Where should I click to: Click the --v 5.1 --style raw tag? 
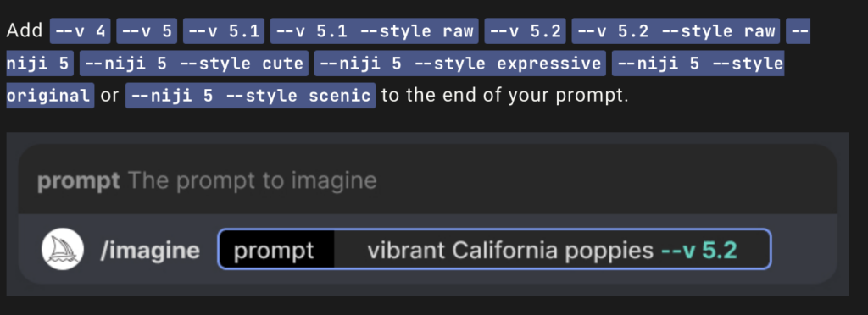(374, 31)
